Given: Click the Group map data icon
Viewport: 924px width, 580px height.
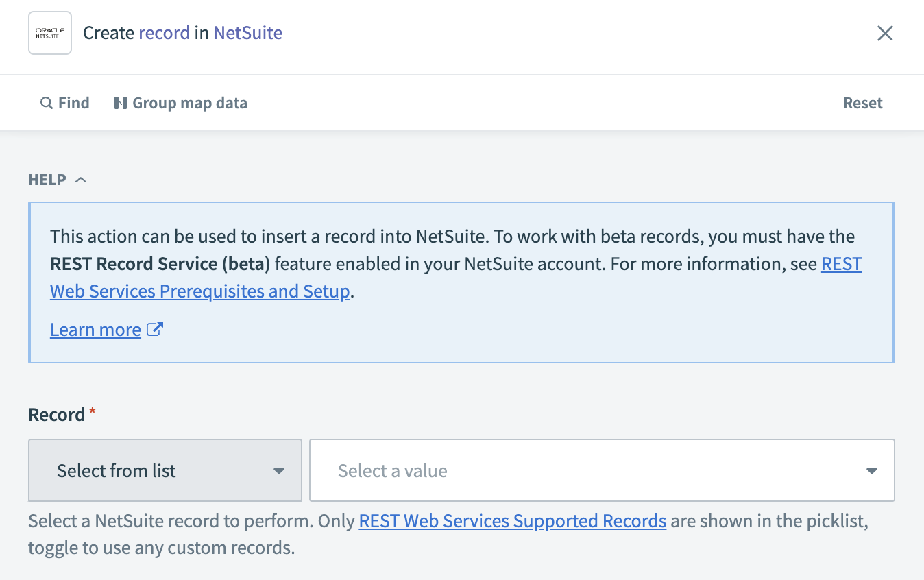Looking at the screenshot, I should tap(121, 102).
